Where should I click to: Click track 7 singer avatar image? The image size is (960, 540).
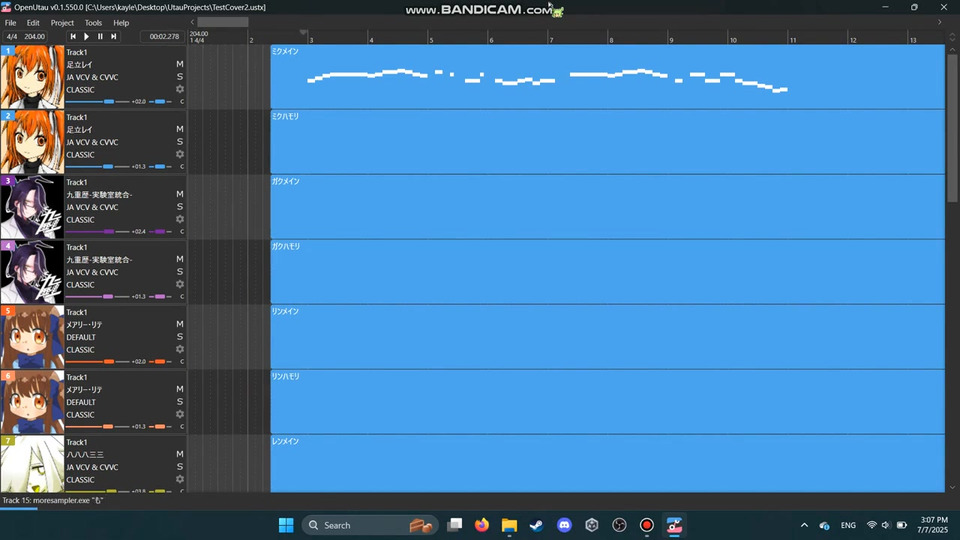32,464
